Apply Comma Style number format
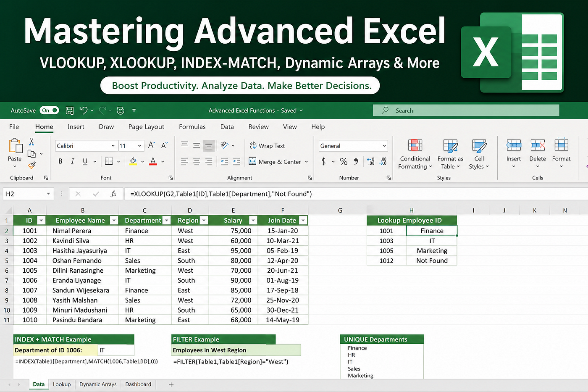588x392 pixels. coord(356,161)
